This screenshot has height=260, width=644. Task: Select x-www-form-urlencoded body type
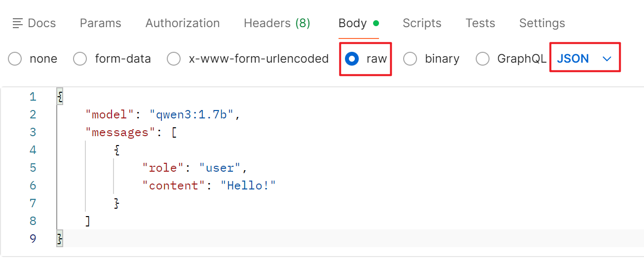tap(174, 59)
